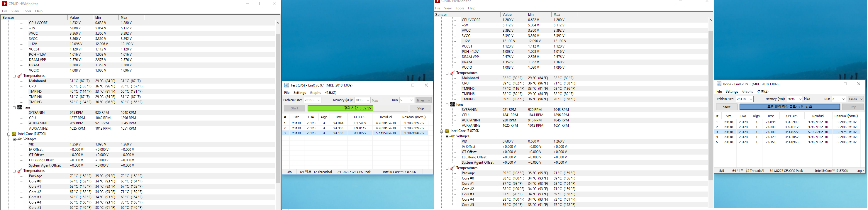Click the HWMonitor app icon in left window title bar

(4, 4)
